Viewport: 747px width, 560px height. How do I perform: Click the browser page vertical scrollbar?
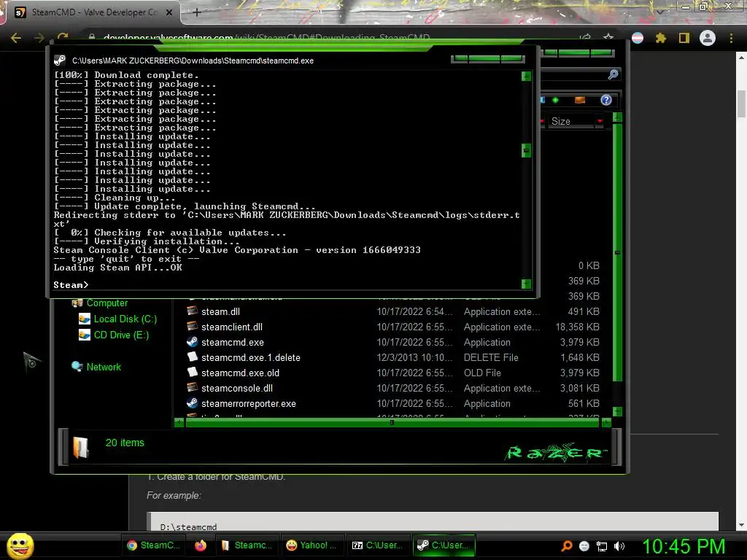point(742,104)
